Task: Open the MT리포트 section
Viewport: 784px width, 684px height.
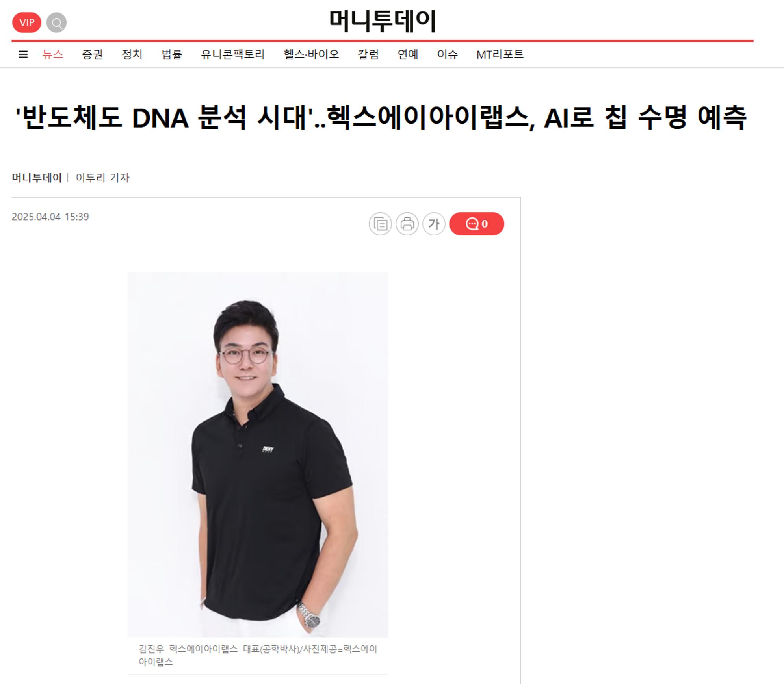Action: 500,54
